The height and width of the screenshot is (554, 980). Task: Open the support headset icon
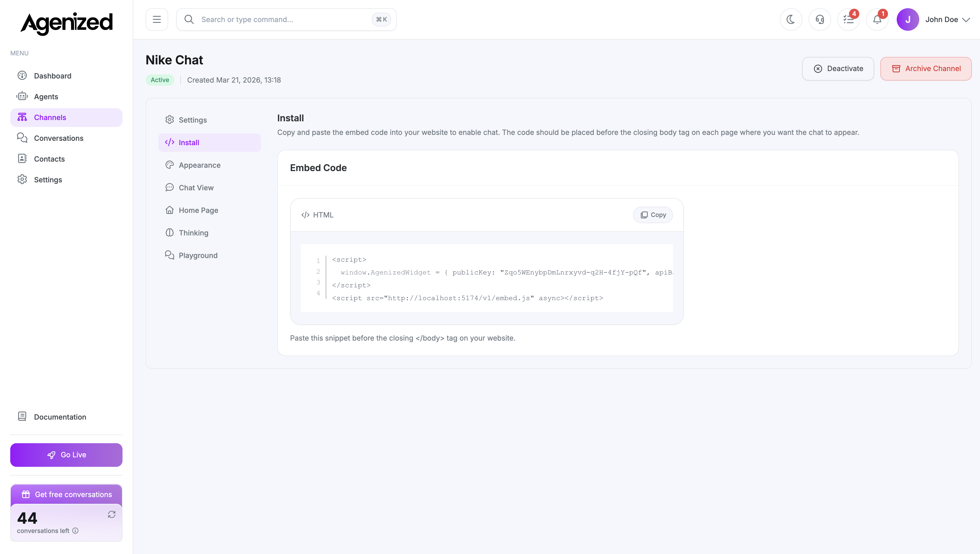(x=820, y=19)
